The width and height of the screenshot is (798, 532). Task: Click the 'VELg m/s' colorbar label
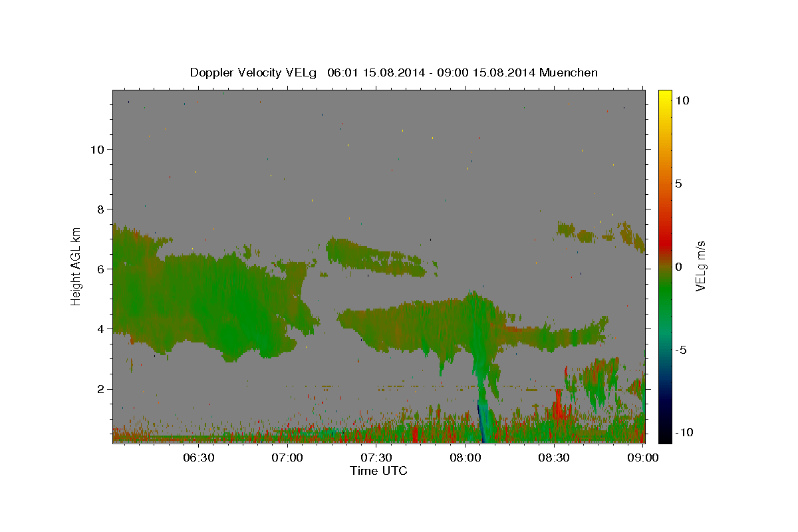pos(700,266)
